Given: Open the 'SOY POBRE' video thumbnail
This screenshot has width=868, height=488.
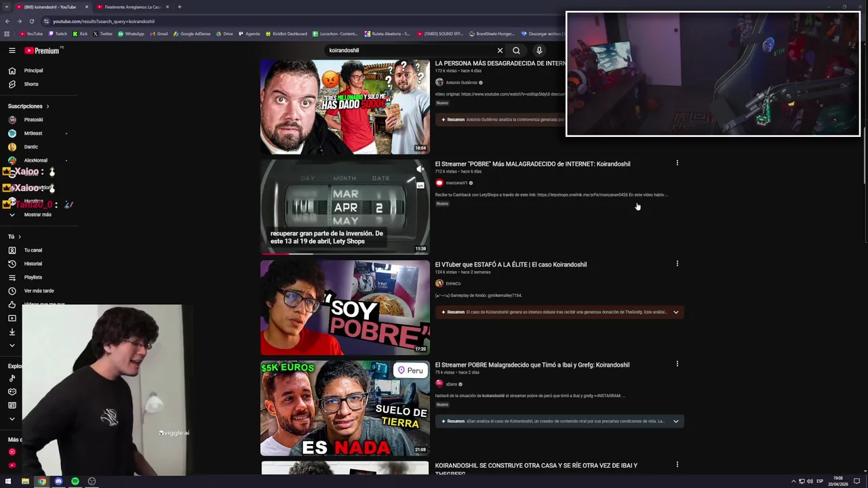Looking at the screenshot, I should (344, 308).
